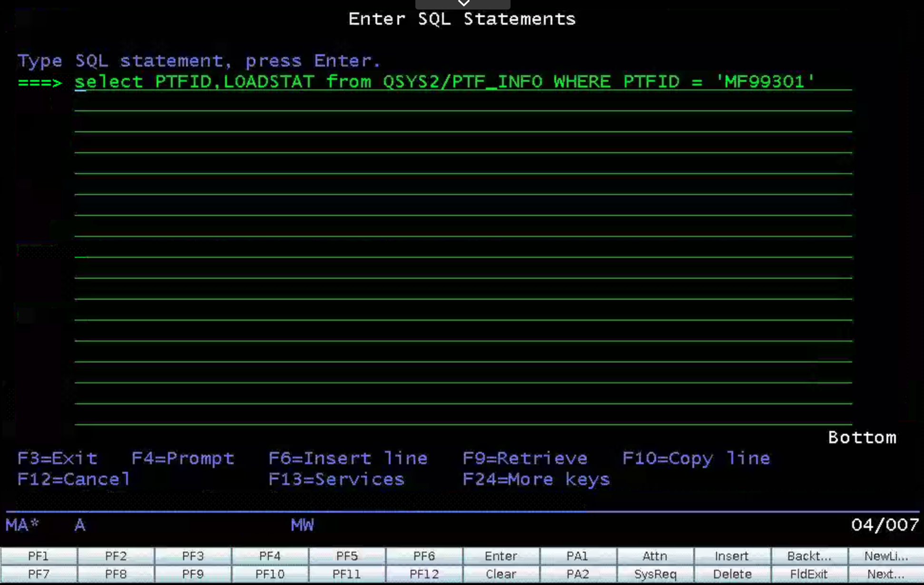The image size is (924, 585).
Task: Click the F3=Exit function key label
Action: [58, 458]
